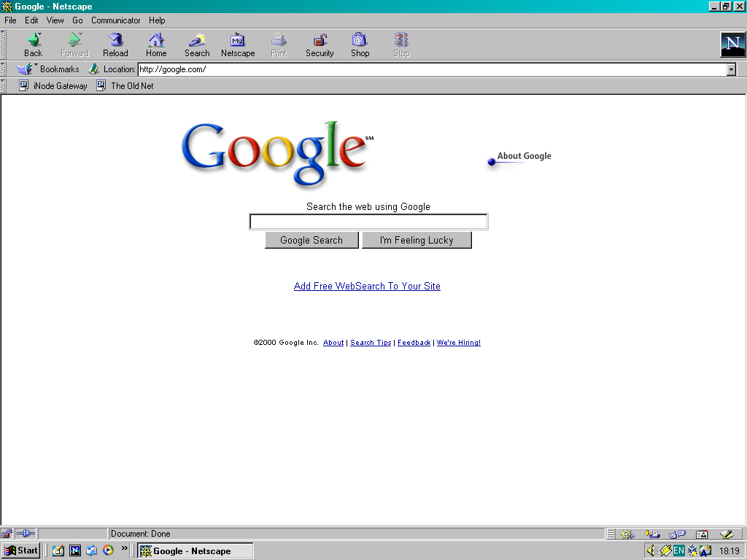Viewport: 747px width, 560px height.
Task: Go to the Home page
Action: (x=156, y=44)
